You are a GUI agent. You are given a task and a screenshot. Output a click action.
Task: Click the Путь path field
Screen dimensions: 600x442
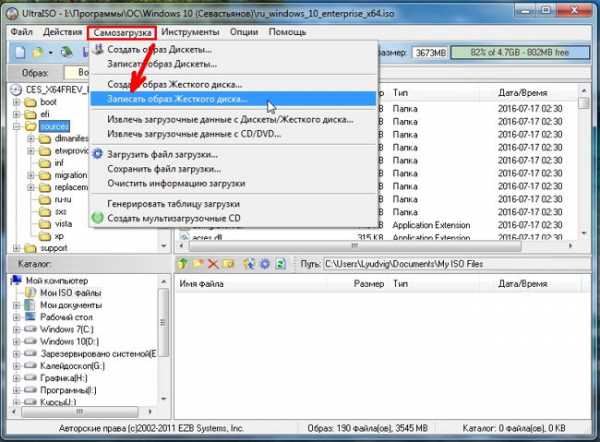tap(457, 264)
